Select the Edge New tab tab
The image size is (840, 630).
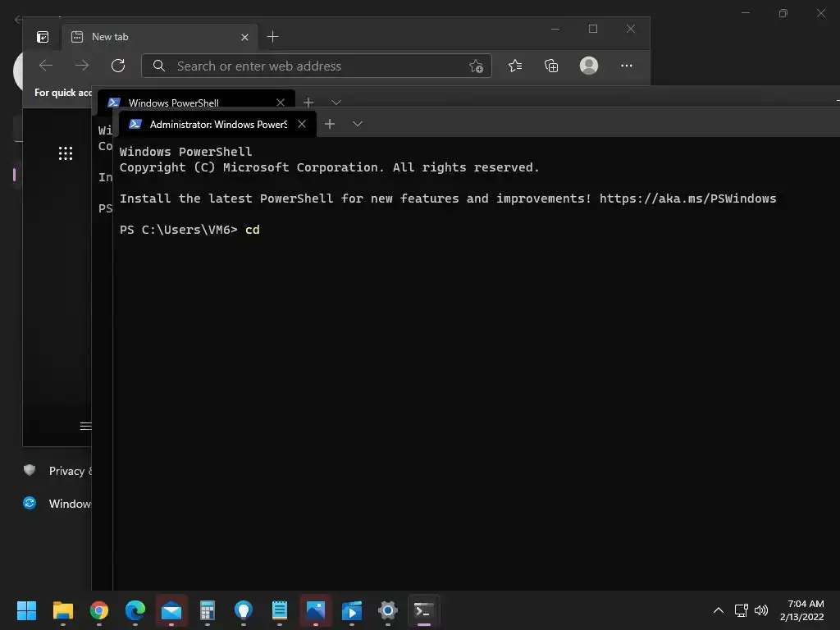click(x=160, y=37)
